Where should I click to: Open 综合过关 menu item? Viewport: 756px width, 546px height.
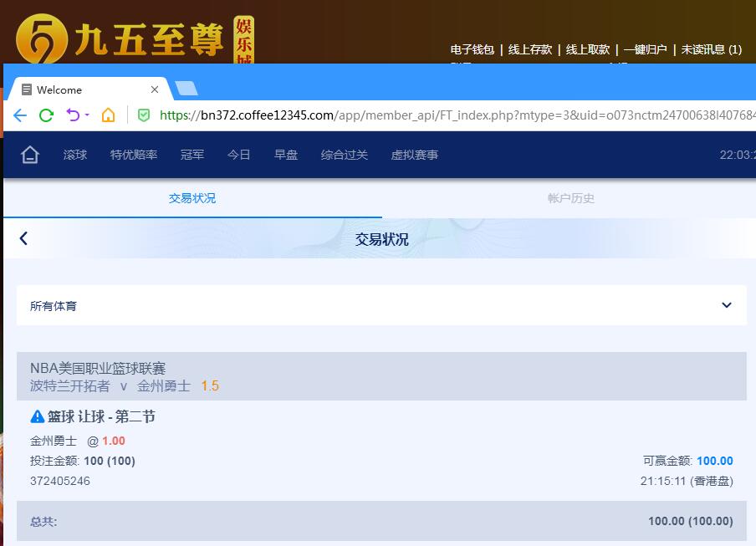click(x=345, y=155)
